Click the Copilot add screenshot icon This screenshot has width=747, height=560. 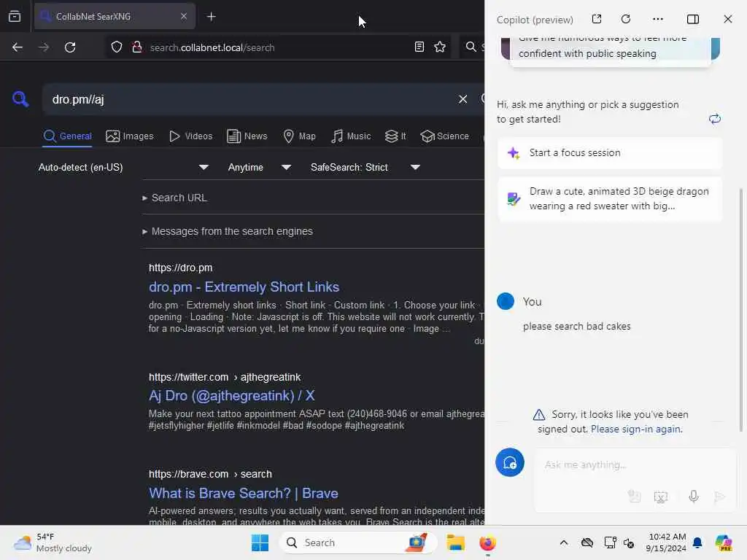[661, 497]
